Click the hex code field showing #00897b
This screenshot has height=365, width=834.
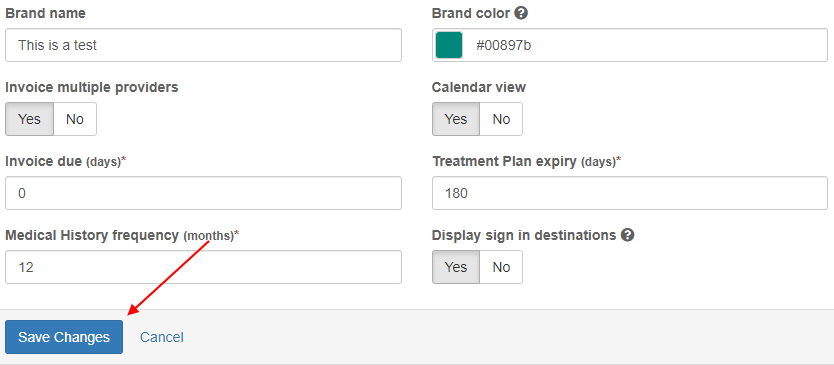coord(645,45)
